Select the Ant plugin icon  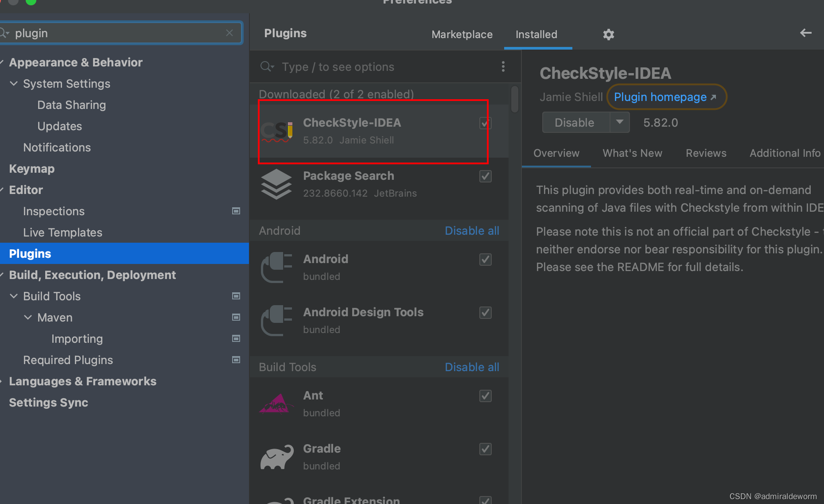click(276, 403)
